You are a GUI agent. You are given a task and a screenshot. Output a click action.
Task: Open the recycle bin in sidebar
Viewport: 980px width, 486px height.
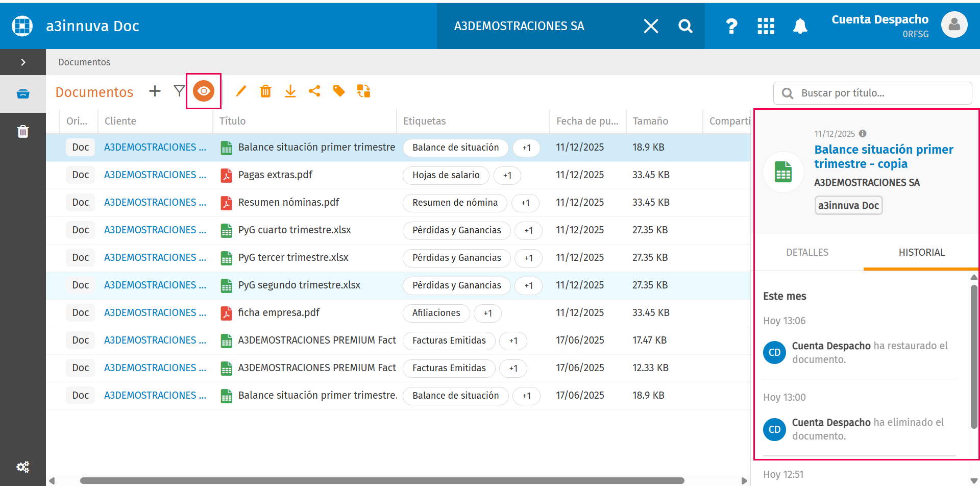(23, 132)
